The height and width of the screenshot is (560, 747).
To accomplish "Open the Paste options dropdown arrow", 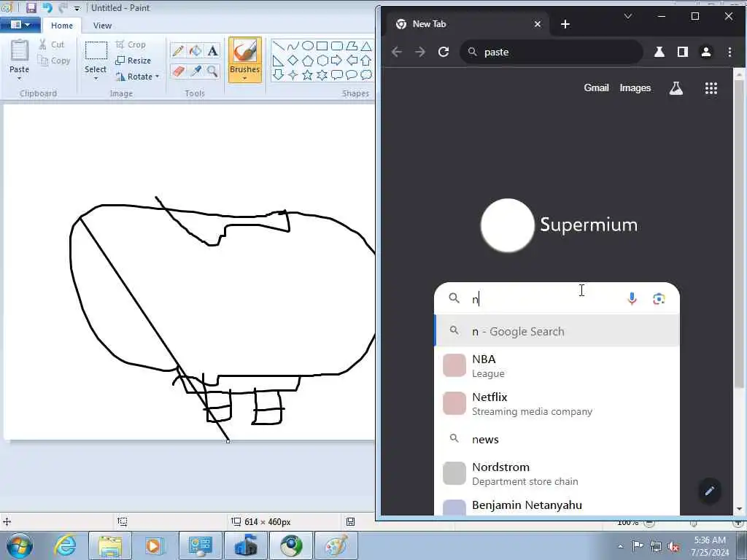I will pos(20,79).
